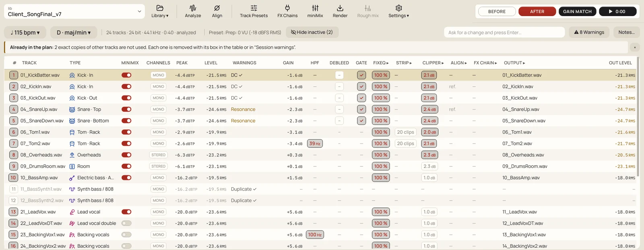Dismiss the Already in the plan banner
The image size is (644, 250).
[635, 47]
